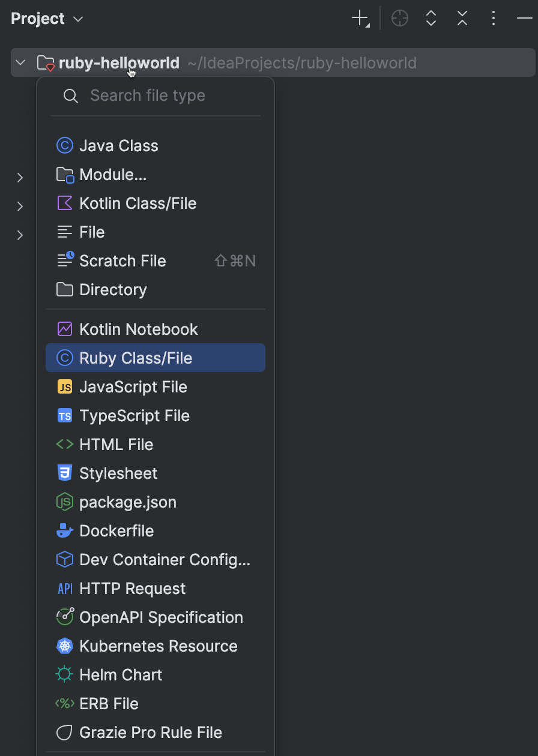This screenshot has width=538, height=756.
Task: Select Scratch File from the new menu
Action: (x=122, y=260)
